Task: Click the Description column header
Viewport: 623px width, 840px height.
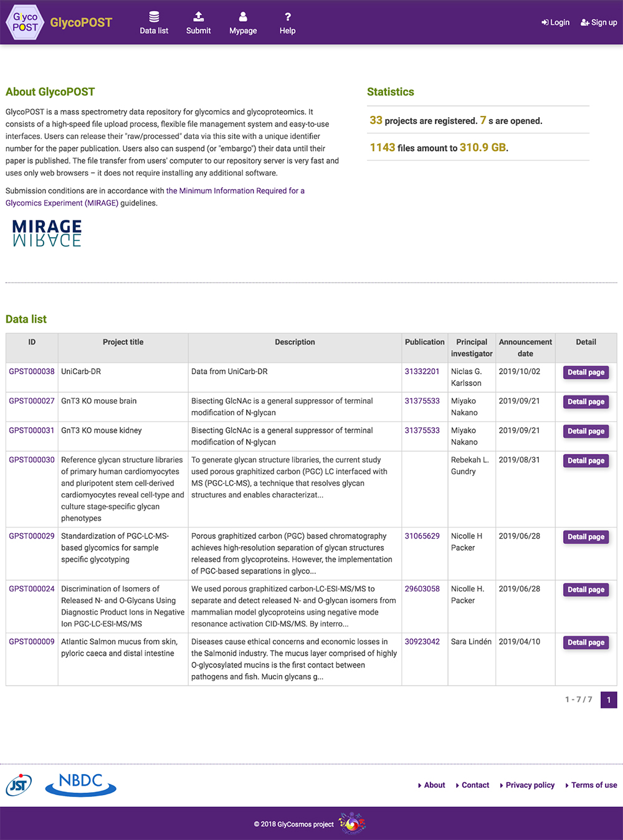Action: [295, 348]
